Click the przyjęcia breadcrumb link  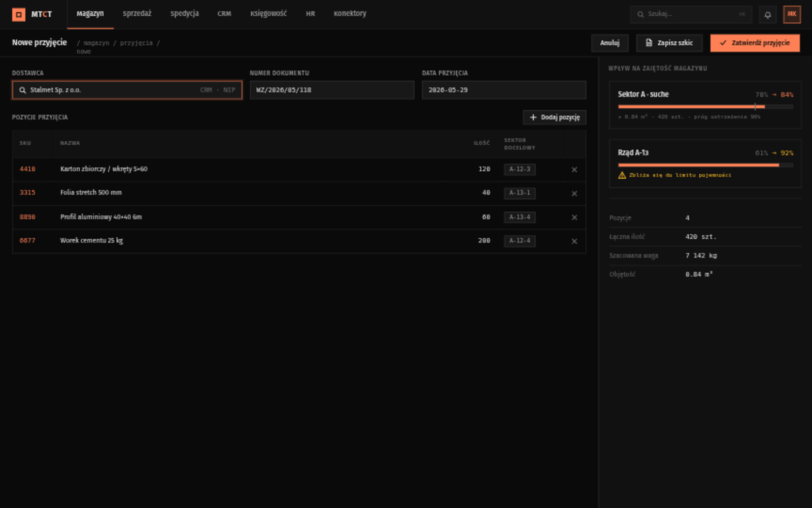click(x=136, y=43)
